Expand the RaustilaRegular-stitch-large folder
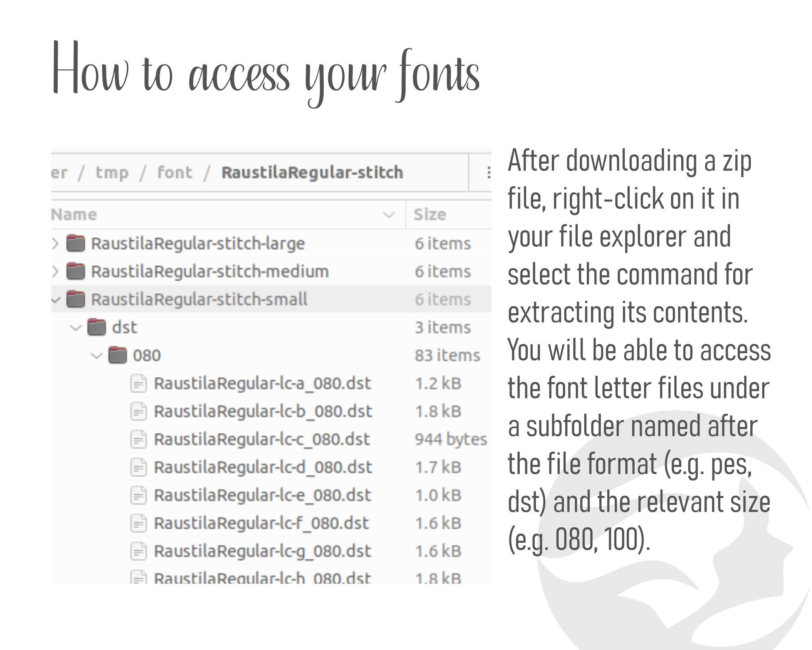This screenshot has width=812, height=650. tap(55, 243)
